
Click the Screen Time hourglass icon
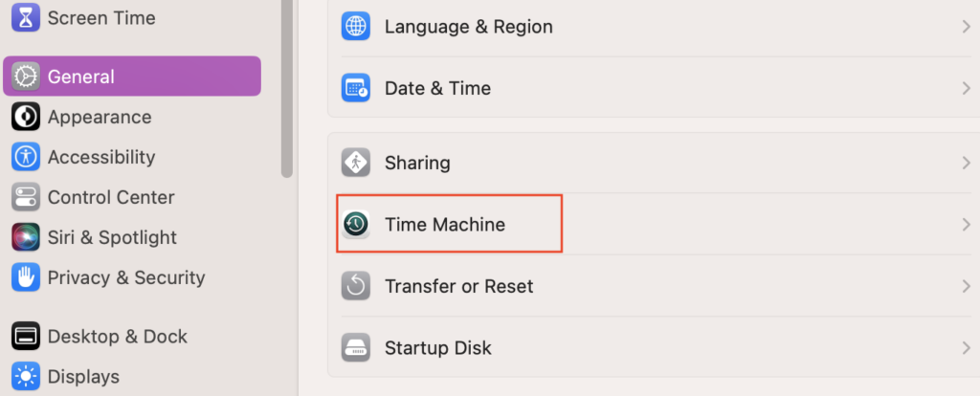pyautogui.click(x=26, y=17)
